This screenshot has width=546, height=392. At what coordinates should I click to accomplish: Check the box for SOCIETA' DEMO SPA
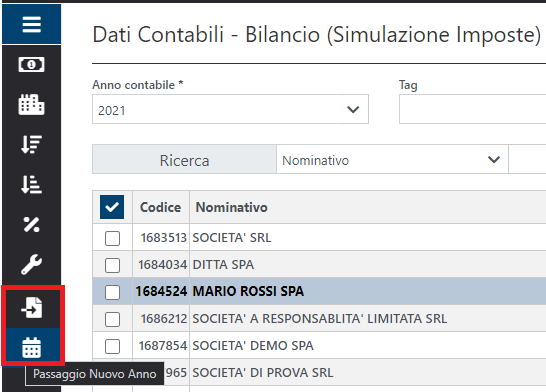112,346
